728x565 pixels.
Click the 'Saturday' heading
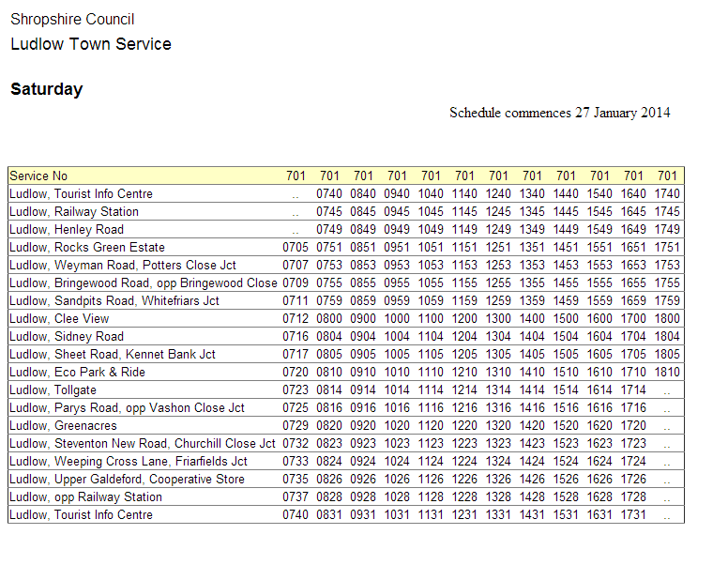tap(46, 89)
